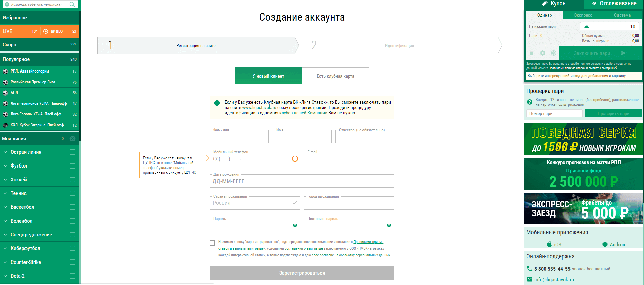Clear the search field with the X icon
Image resolution: width=644 pixels, height=285 pixels.
tap(7, 4)
